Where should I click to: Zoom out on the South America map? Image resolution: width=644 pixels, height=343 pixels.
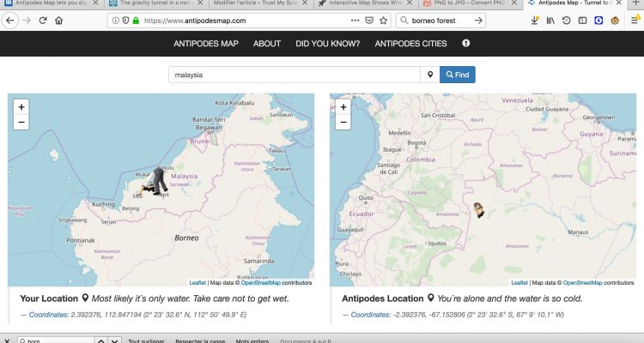pos(343,123)
